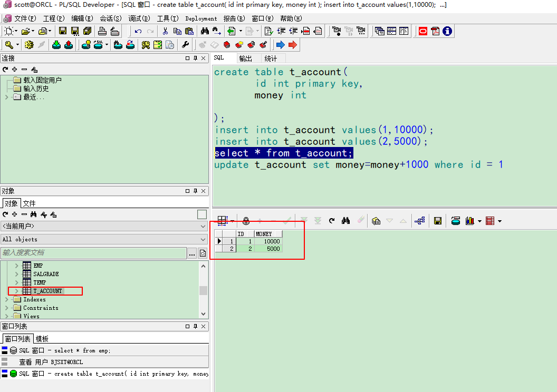Click the Open folder toolbar icon
Image resolution: width=557 pixels, height=392 pixels.
coord(25,31)
